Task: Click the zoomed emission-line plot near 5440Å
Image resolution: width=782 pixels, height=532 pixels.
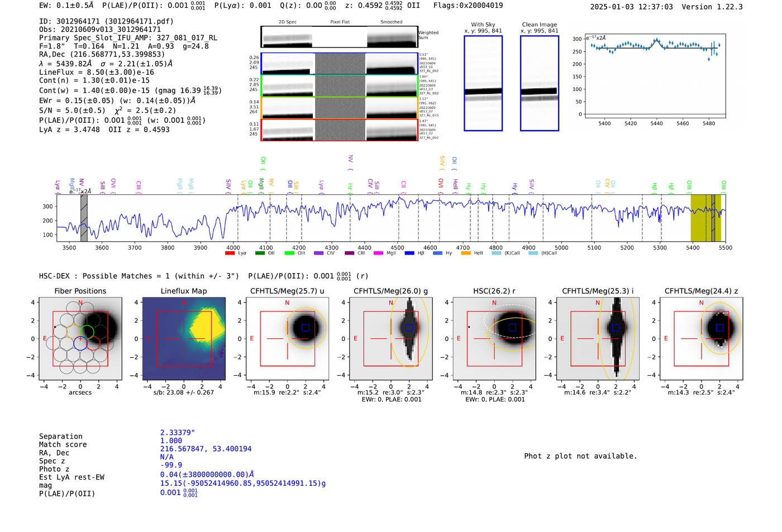Action: point(655,76)
